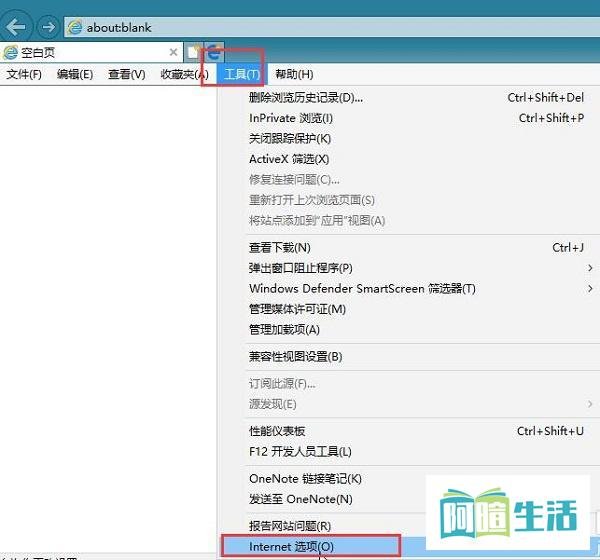The image size is (600, 560).
Task: Select the 空白页 tab
Action: (92, 52)
